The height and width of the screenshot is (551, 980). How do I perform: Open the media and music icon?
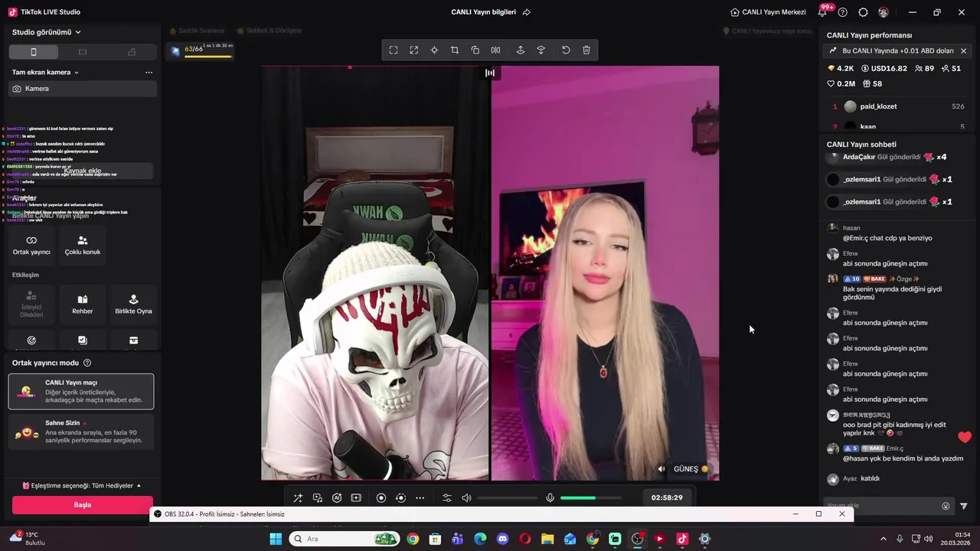click(318, 497)
